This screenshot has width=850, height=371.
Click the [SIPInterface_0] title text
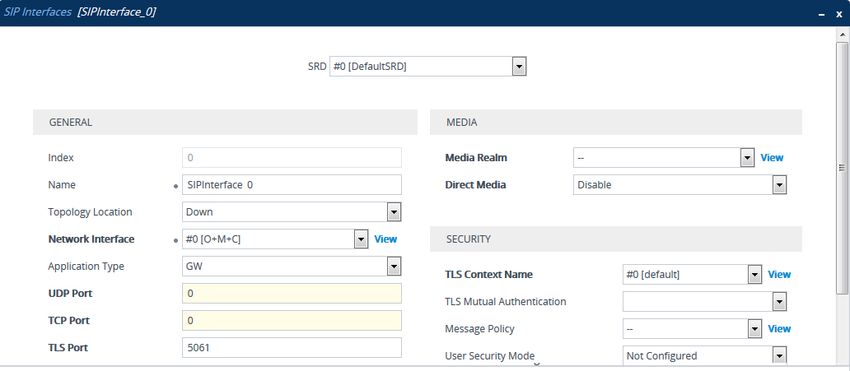point(117,12)
